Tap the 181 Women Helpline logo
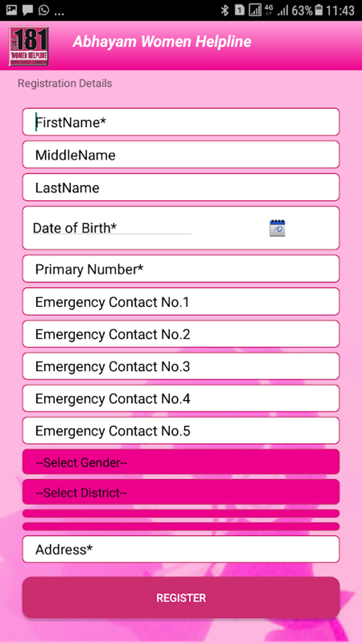362x644 pixels. coord(29,46)
